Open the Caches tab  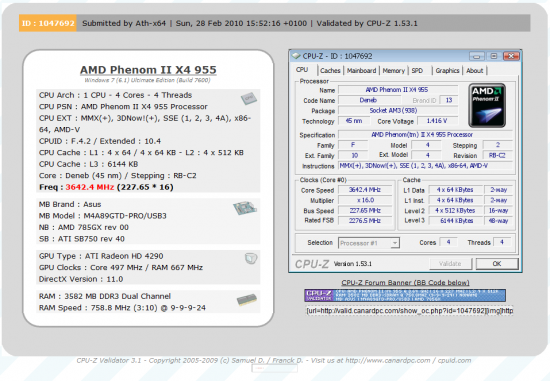[x=330, y=71]
